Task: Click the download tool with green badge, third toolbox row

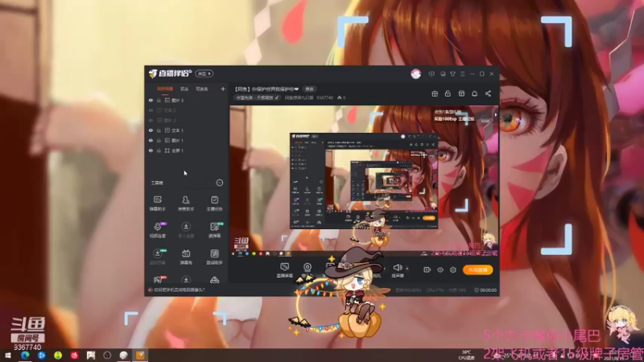Action: click(x=158, y=257)
